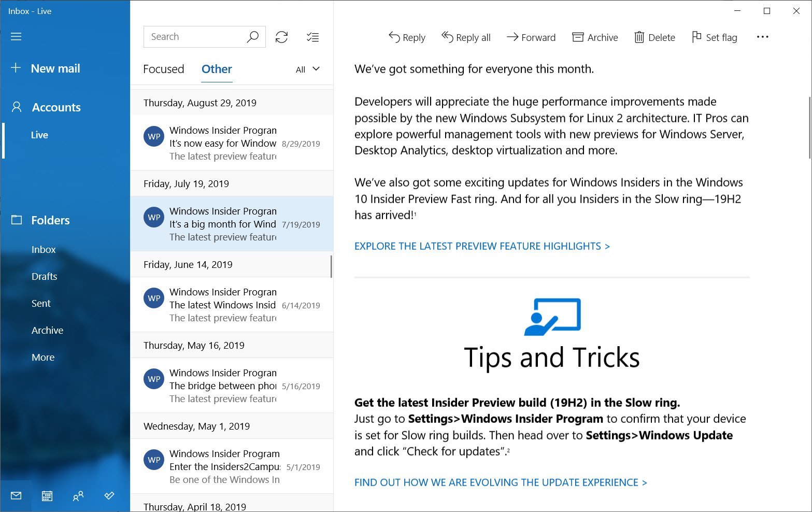Viewport: 812px width, 512px height.
Task: Click the reading pane scrollbar
Action: pos(809,127)
